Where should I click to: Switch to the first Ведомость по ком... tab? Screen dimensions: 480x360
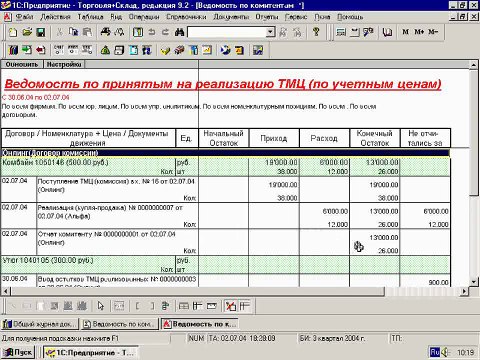click(119, 324)
